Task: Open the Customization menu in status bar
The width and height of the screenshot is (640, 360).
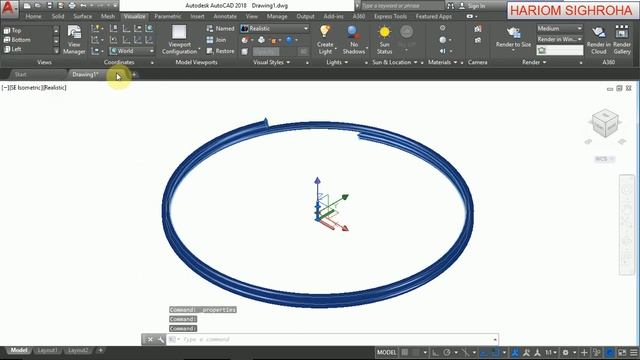Action: [x=634, y=352]
